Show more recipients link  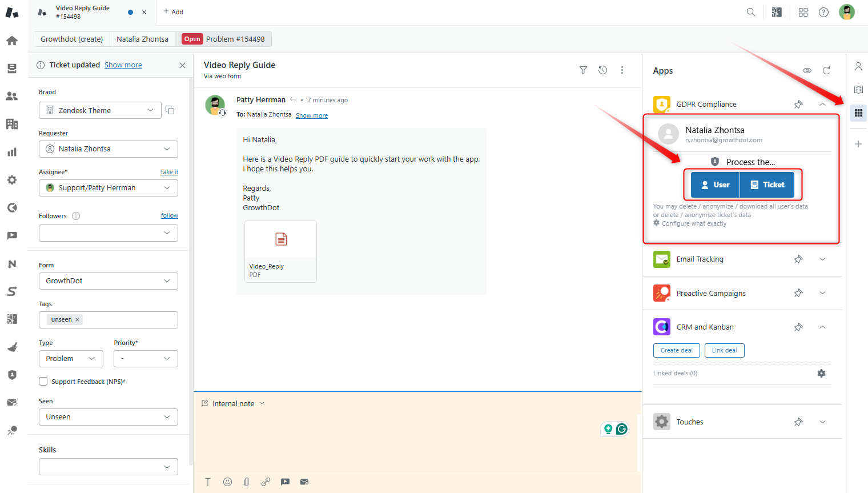click(312, 115)
